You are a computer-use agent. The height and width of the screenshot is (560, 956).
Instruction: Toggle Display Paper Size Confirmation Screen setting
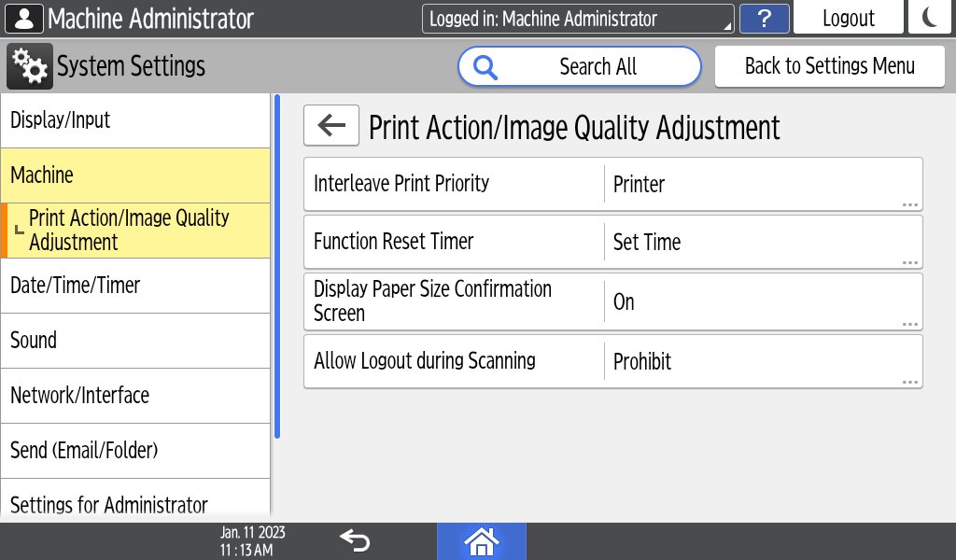pos(613,301)
